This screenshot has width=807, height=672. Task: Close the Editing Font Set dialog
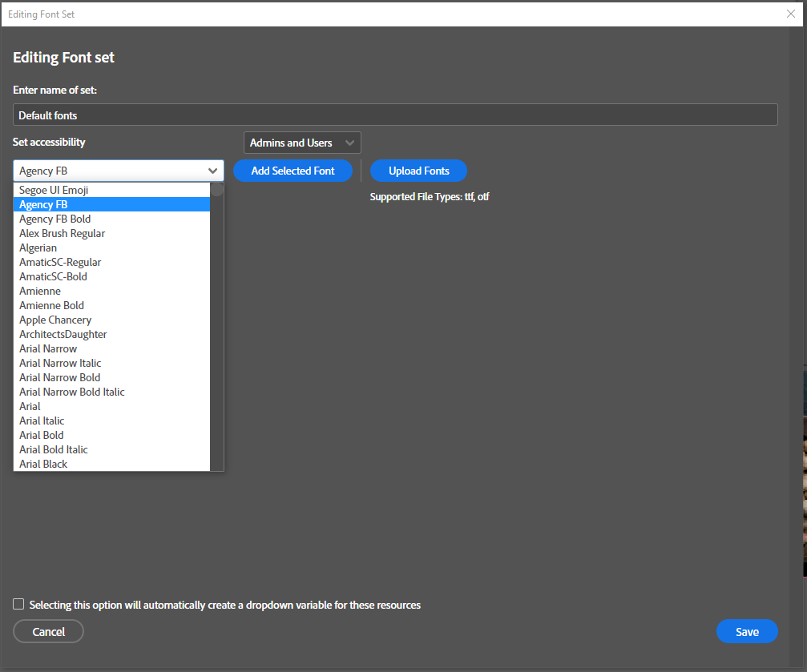791,14
